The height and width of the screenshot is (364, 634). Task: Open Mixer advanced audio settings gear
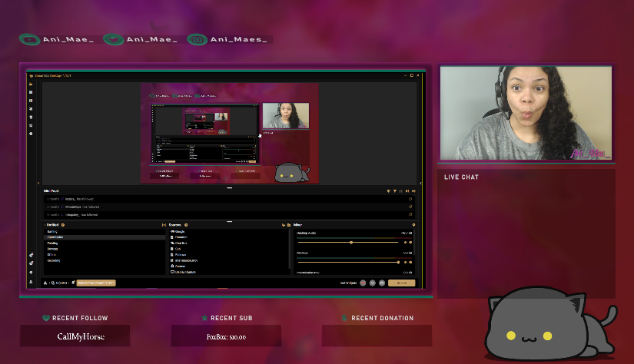[413, 225]
